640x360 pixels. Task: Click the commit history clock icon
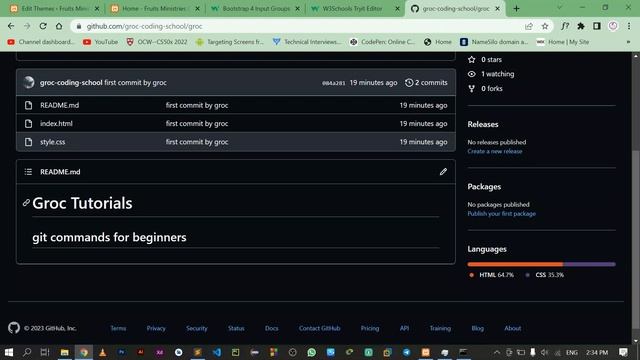tap(409, 82)
